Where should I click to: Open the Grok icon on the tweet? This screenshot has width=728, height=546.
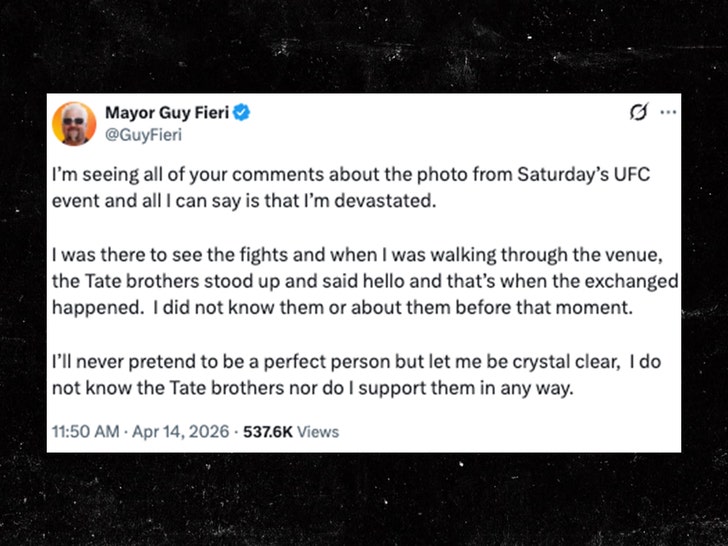[637, 113]
